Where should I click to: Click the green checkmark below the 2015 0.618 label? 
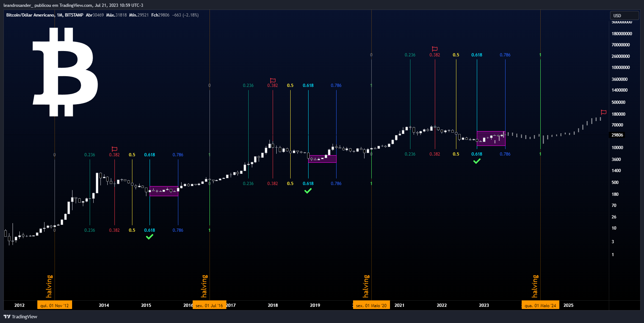tap(150, 236)
